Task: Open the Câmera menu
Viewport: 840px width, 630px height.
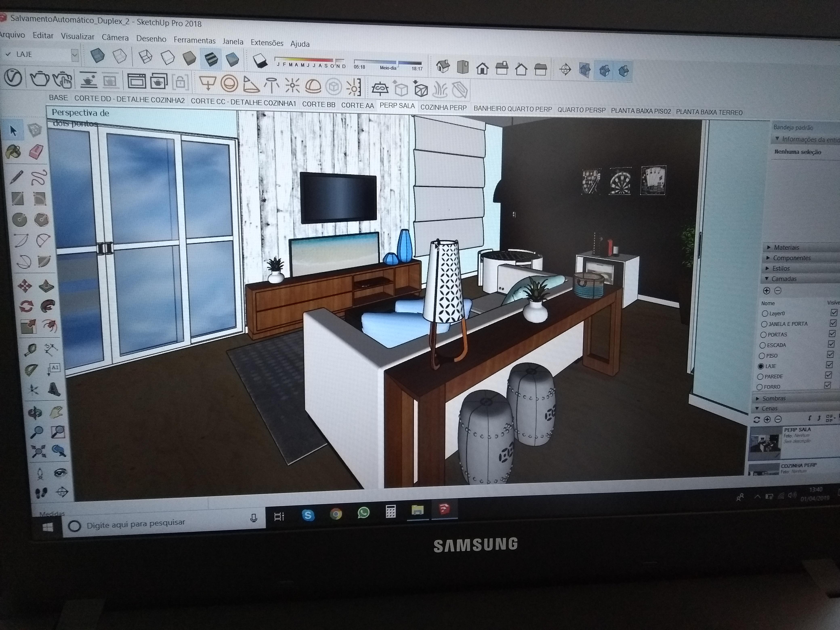Action: click(x=115, y=38)
